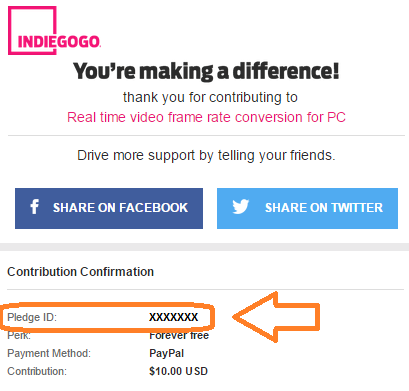
Task: Click the Payment Method label
Action: click(49, 353)
